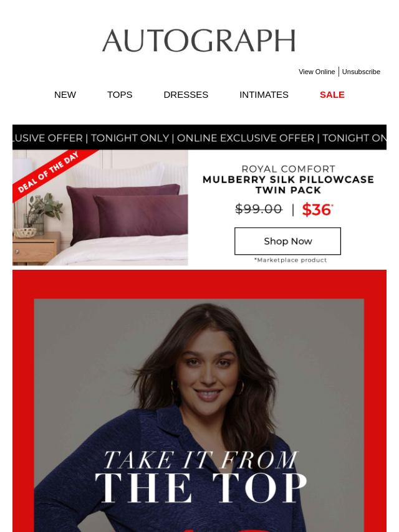Open the INTIMATES category
The height and width of the screenshot is (532, 399).
coord(264,95)
